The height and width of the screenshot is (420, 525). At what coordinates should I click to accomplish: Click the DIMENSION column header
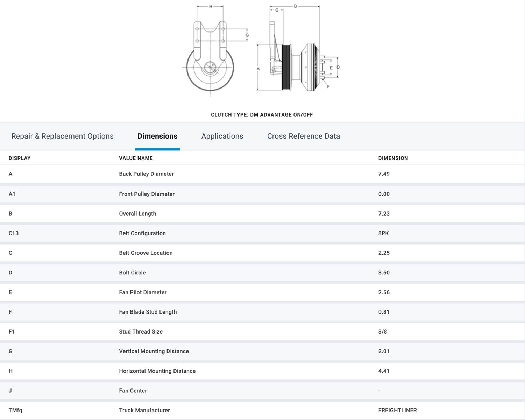tap(393, 158)
